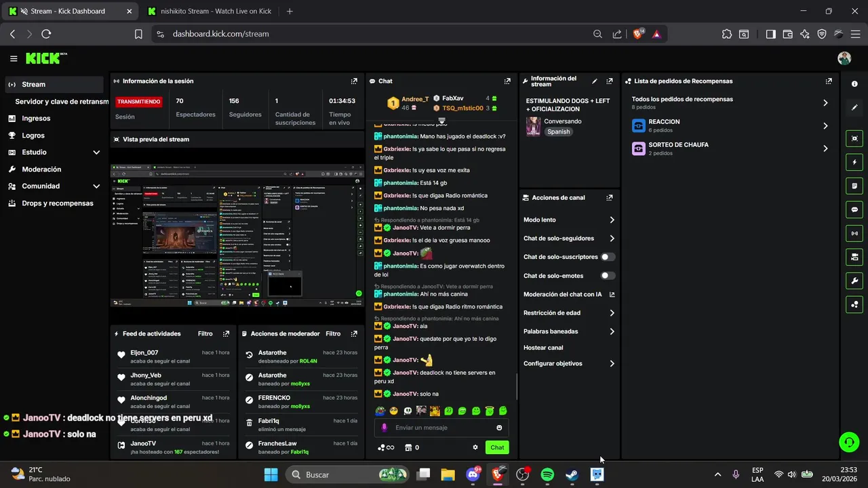Image resolution: width=868 pixels, height=488 pixels.
Task: Toggle the note widget icon in sidebar
Action: point(854,186)
